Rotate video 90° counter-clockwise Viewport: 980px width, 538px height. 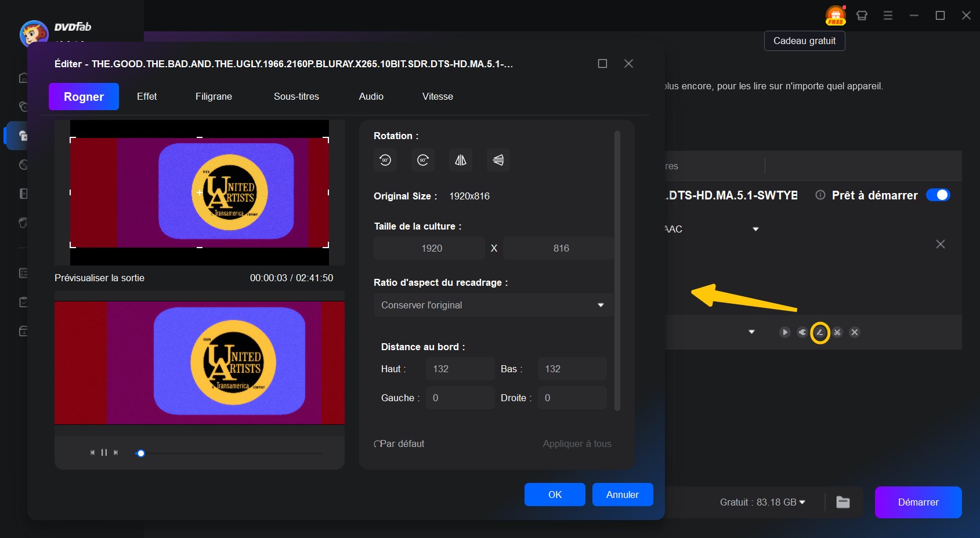pos(385,160)
